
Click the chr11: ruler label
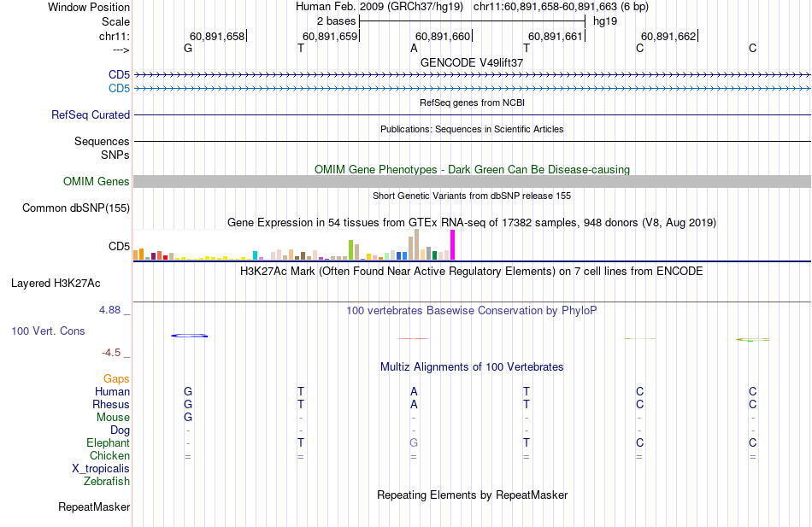[115, 36]
